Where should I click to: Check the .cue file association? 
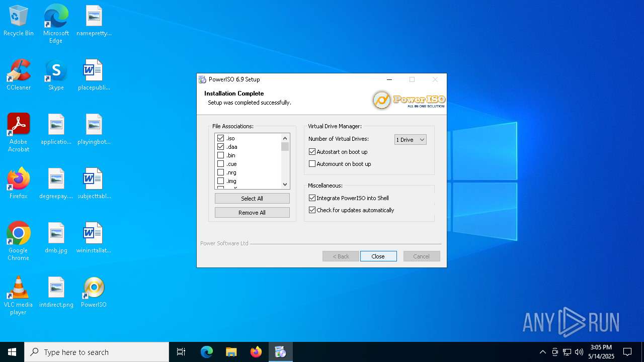pyautogui.click(x=220, y=164)
